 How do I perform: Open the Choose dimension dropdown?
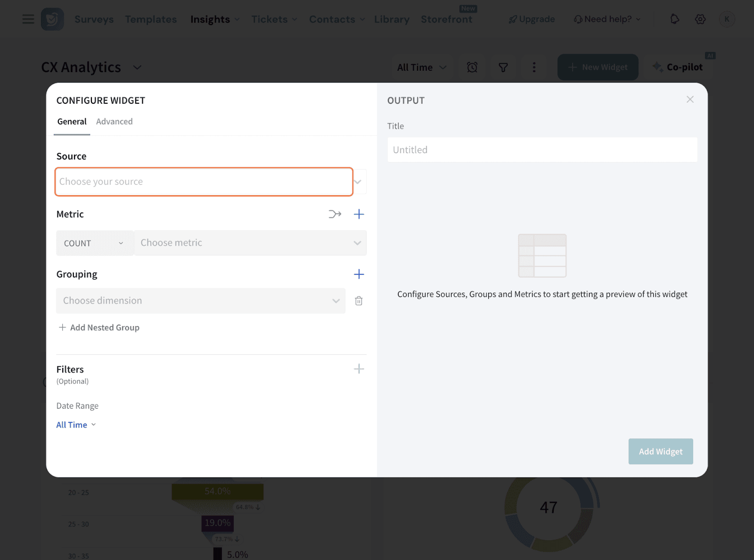(x=201, y=301)
